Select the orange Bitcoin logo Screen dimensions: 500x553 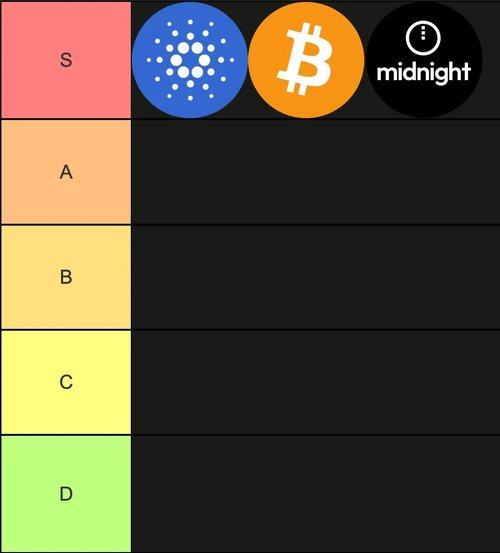[x=306, y=60]
